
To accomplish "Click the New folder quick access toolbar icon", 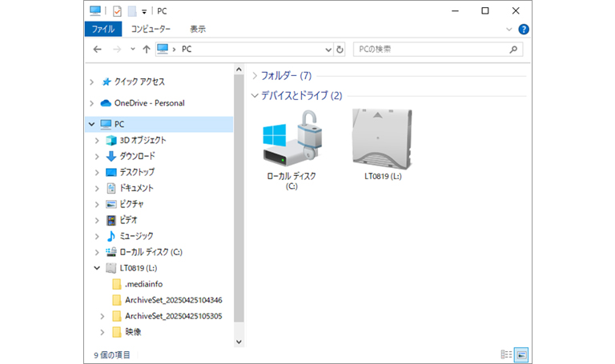I will (132, 11).
